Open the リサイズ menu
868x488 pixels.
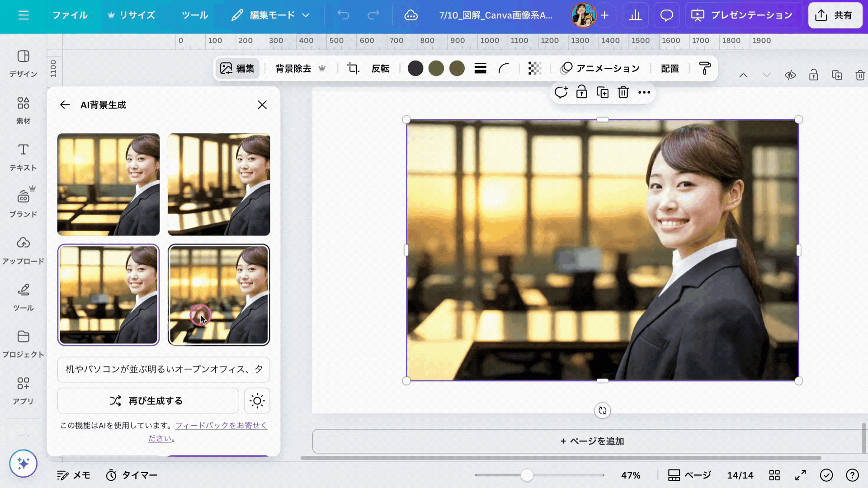(131, 15)
